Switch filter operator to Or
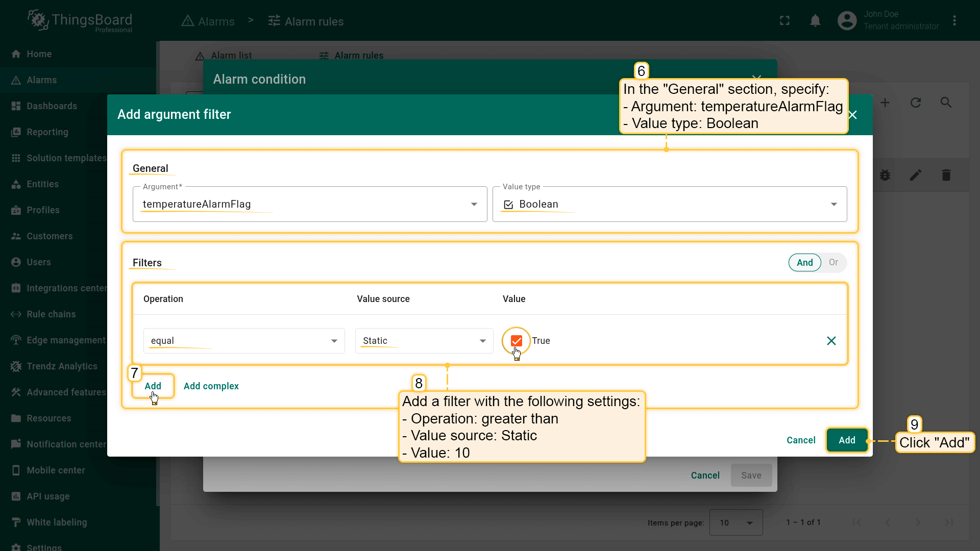The width and height of the screenshot is (980, 551). (x=833, y=263)
